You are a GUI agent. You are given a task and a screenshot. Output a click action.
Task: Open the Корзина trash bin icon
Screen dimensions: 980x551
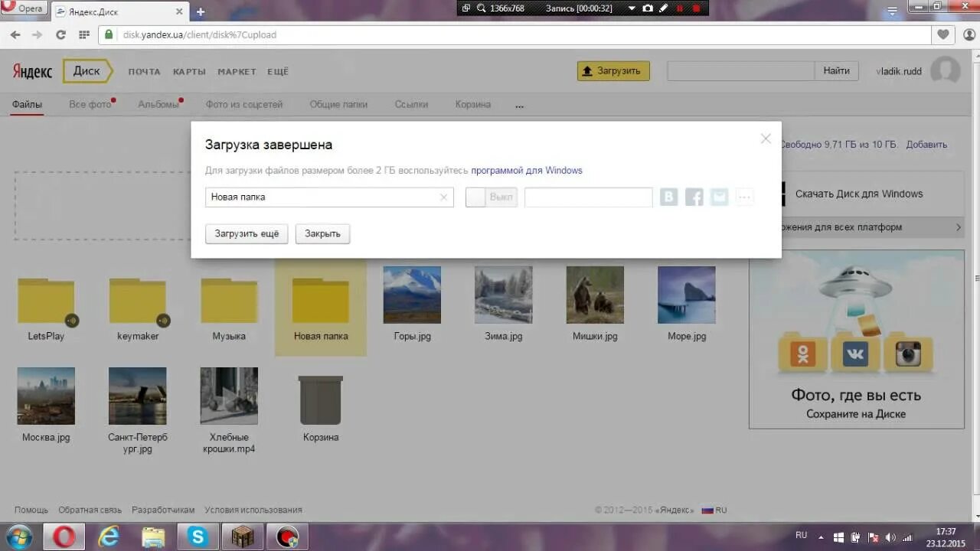(321, 400)
